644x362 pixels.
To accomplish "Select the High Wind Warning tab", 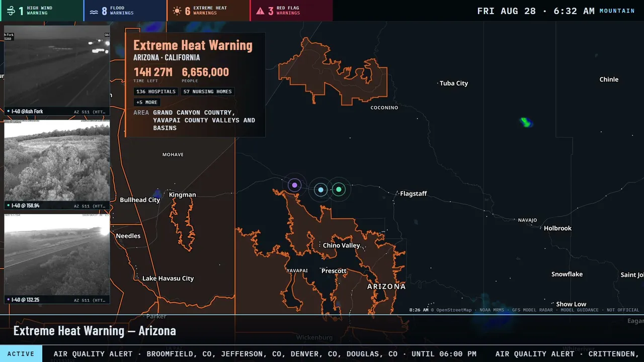I will pyautogui.click(x=42, y=11).
